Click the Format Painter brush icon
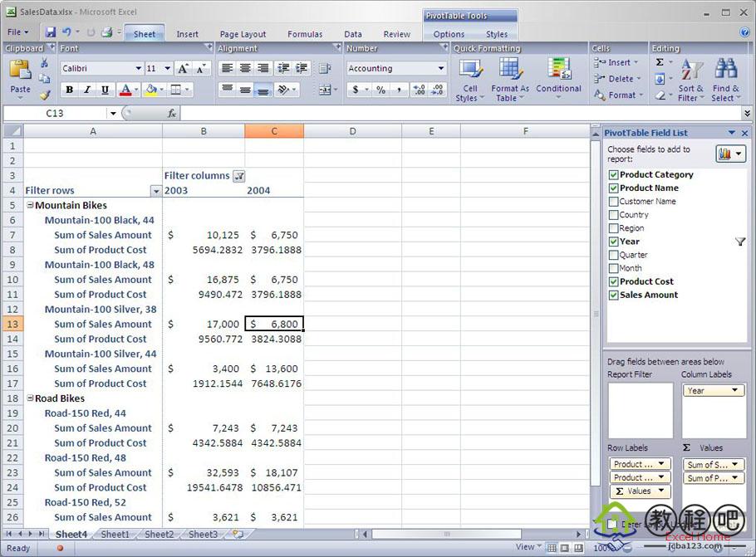Image resolution: width=756 pixels, height=557 pixels. [x=45, y=95]
